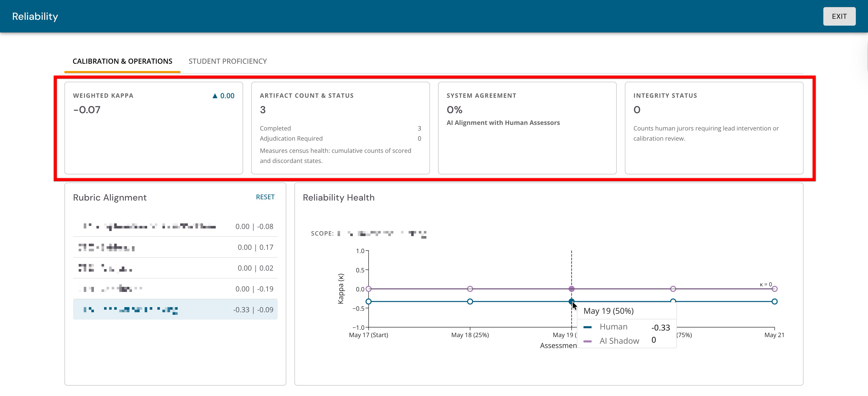
Task: Click the Kappa (κ) axis label
Action: (x=341, y=289)
